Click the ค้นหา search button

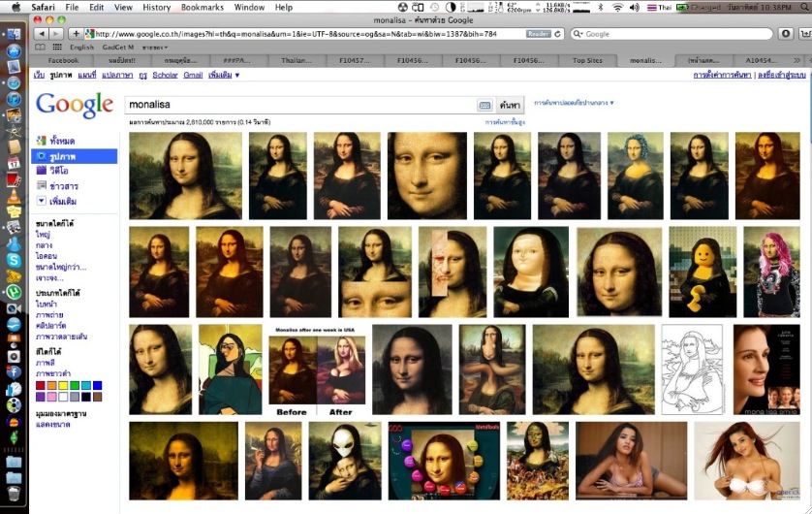click(x=510, y=105)
